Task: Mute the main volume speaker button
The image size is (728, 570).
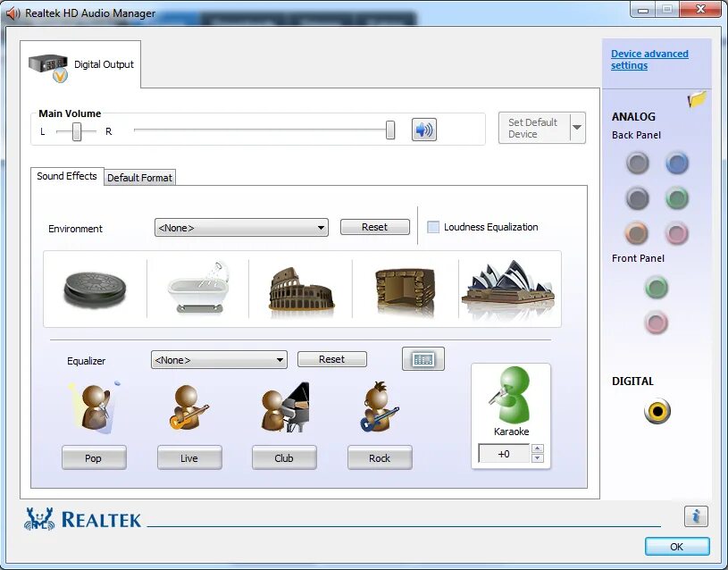Action: (424, 130)
